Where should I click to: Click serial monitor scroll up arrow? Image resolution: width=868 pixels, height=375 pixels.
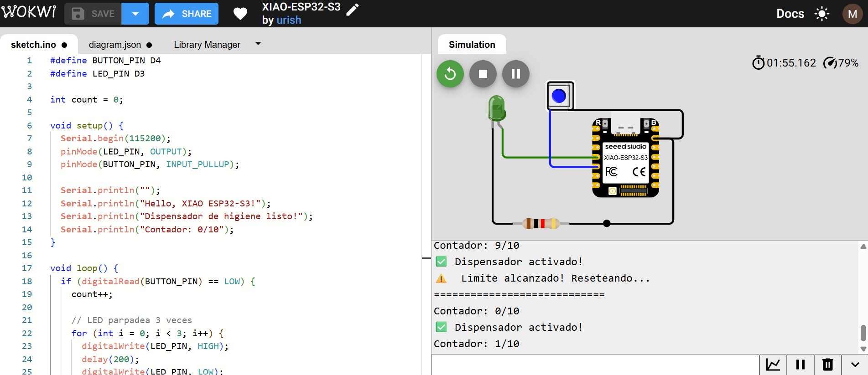(x=863, y=247)
